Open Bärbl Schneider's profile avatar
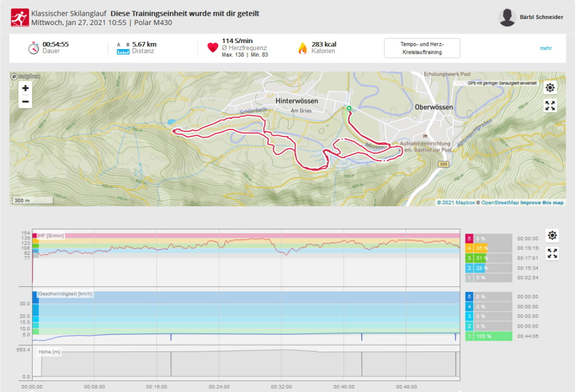This screenshot has width=575, height=392. point(507,17)
